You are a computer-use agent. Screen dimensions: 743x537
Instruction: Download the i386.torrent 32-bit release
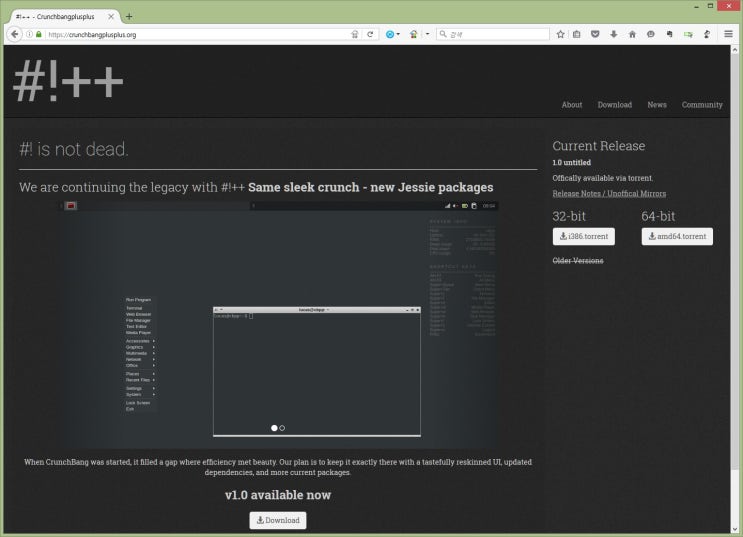tap(583, 237)
